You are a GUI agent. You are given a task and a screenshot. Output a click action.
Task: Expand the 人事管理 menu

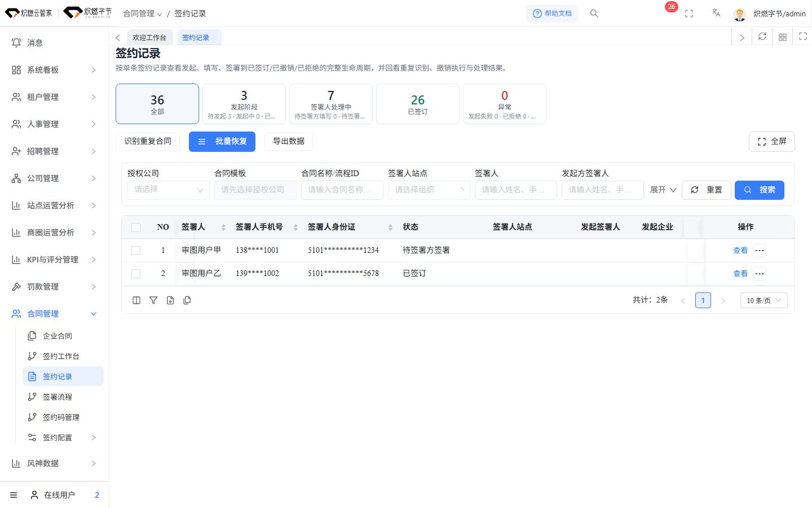[x=54, y=124]
